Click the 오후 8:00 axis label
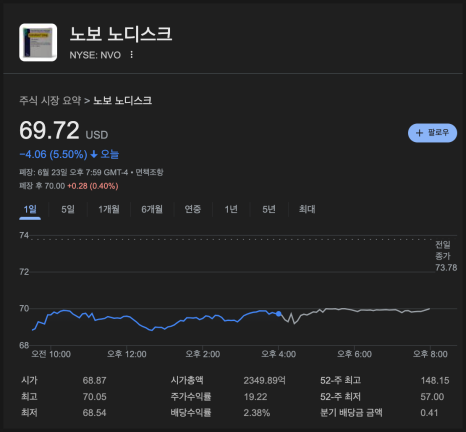 pyautogui.click(x=430, y=354)
